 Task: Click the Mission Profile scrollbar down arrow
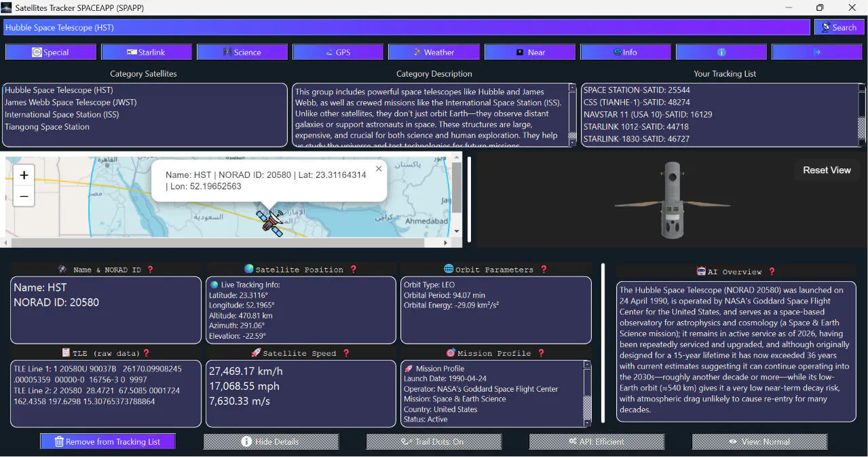587,422
